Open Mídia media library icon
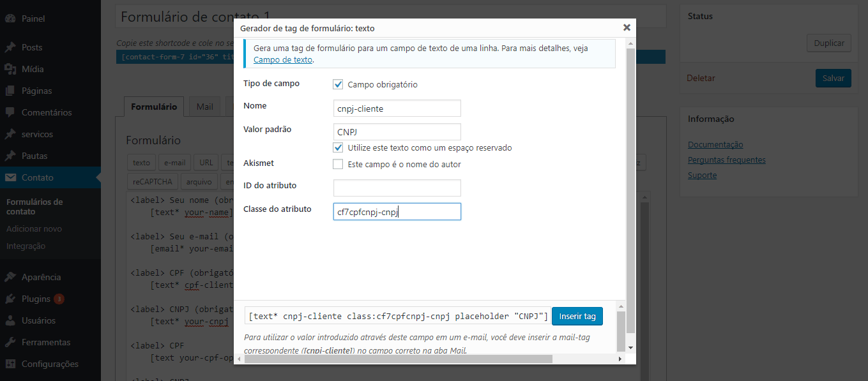 (x=10, y=69)
